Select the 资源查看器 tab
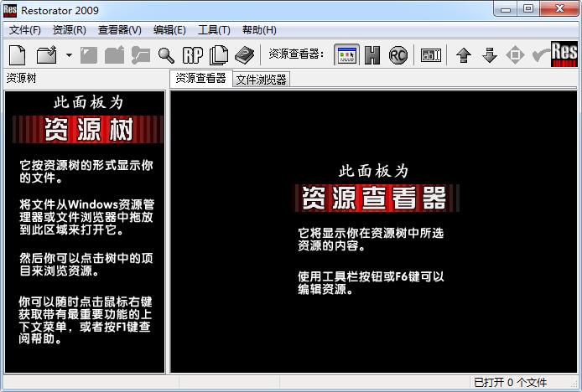 200,78
